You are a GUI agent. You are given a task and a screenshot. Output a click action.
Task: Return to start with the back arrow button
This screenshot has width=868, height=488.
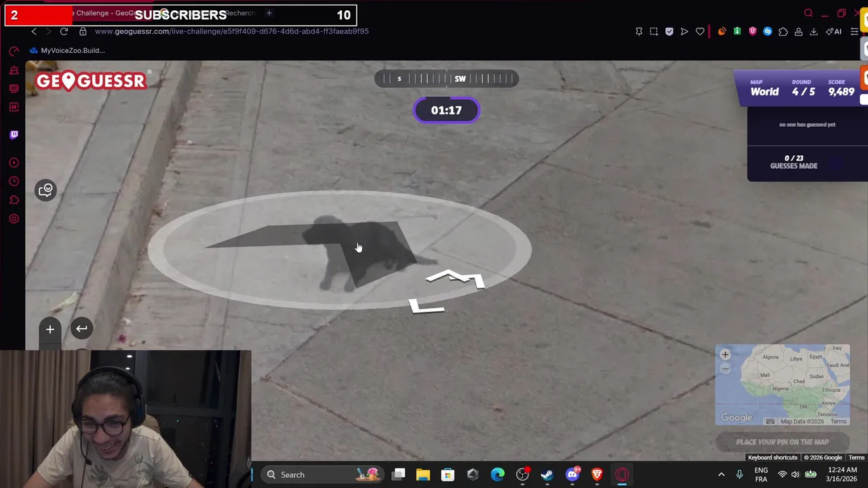click(81, 329)
